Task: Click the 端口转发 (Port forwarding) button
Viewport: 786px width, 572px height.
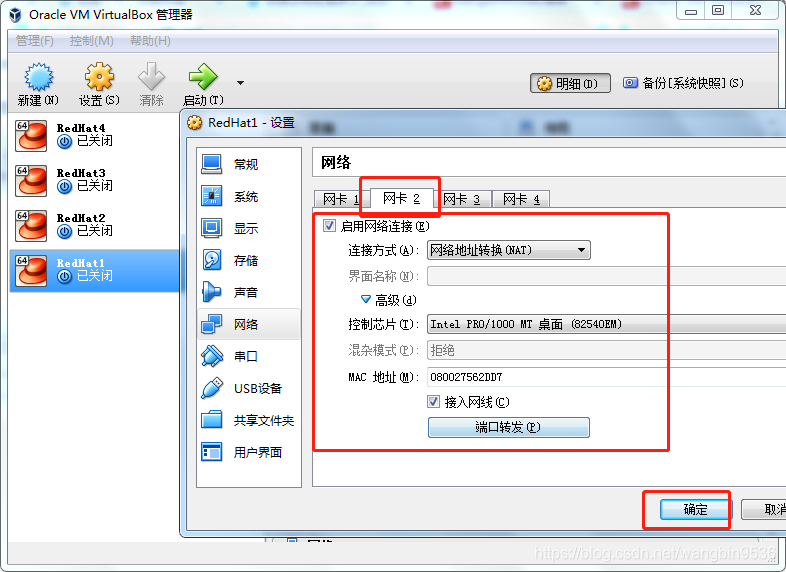Action: click(x=508, y=427)
